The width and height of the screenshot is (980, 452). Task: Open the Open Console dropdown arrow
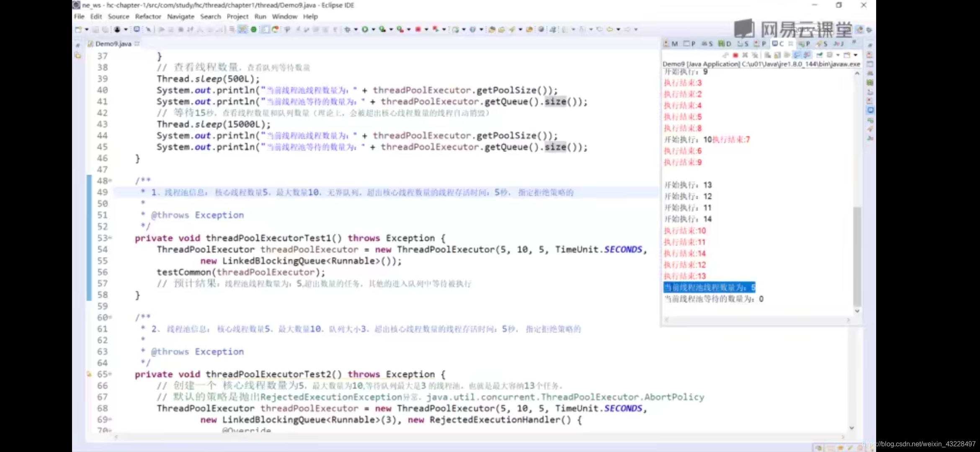pyautogui.click(x=856, y=55)
